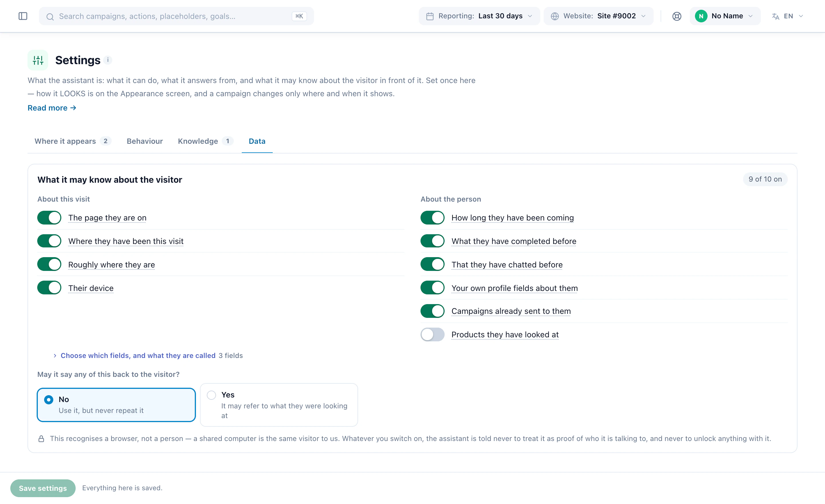Click the info icon next to Settings

(x=108, y=60)
